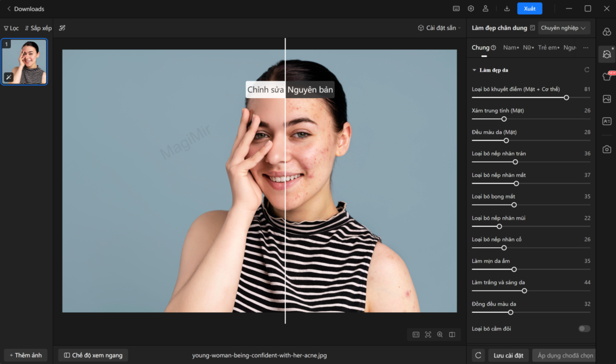Click the fit-to-screen icon below the image
This screenshot has height=364, width=616.
tap(428, 334)
